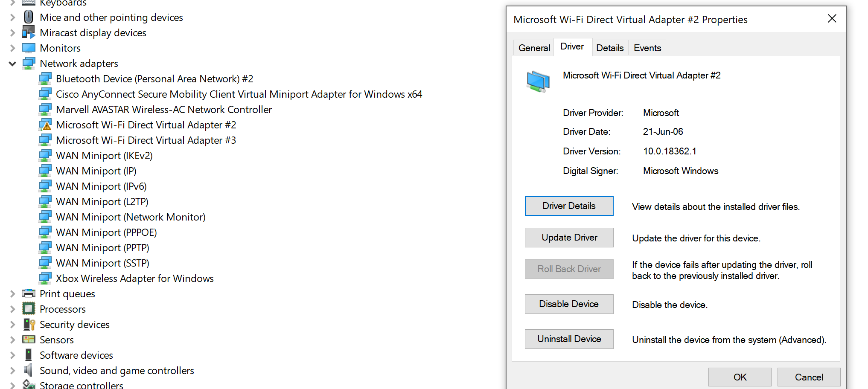This screenshot has height=389, width=868.
Task: Expand the Monitors node
Action: pos(12,48)
